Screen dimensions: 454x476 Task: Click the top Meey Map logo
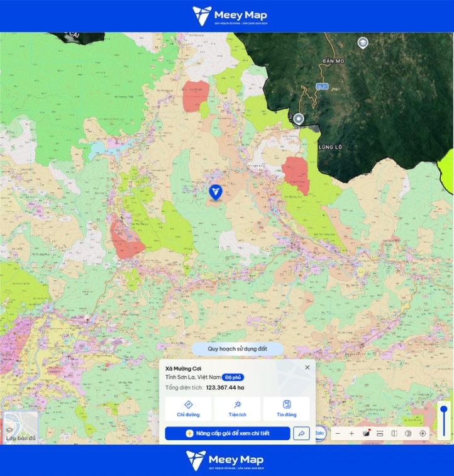(230, 16)
